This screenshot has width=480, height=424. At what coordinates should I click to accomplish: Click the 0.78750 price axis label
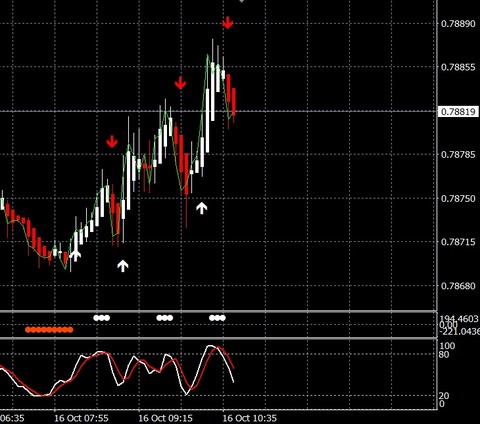pos(458,198)
